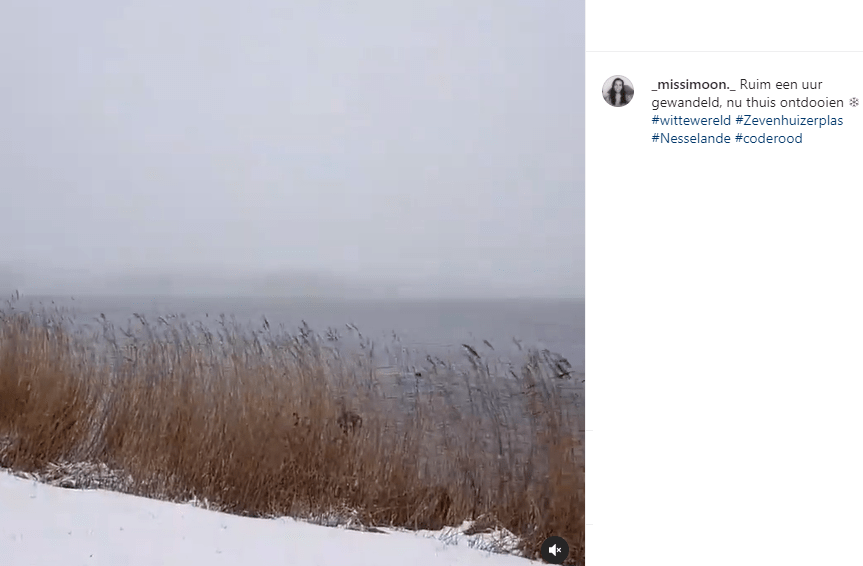This screenshot has height=566, width=863.
Task: Click the dark bird silhouette among the reeds
Action: click(349, 422)
